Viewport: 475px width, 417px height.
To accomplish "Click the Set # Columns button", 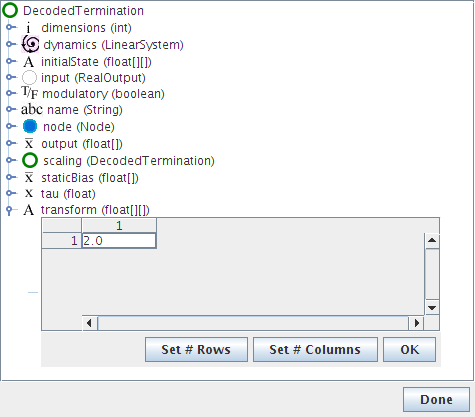I will point(315,350).
